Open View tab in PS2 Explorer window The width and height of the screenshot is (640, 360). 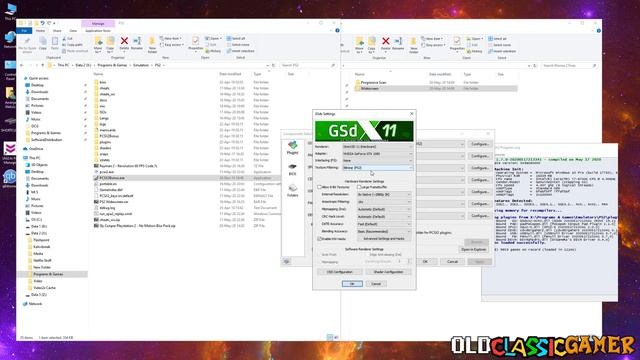pos(73,31)
